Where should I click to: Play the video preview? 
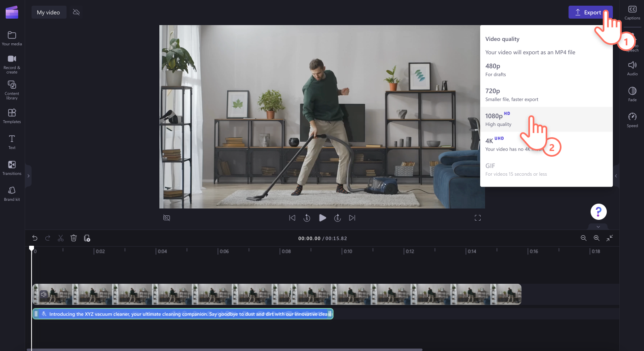point(322,218)
